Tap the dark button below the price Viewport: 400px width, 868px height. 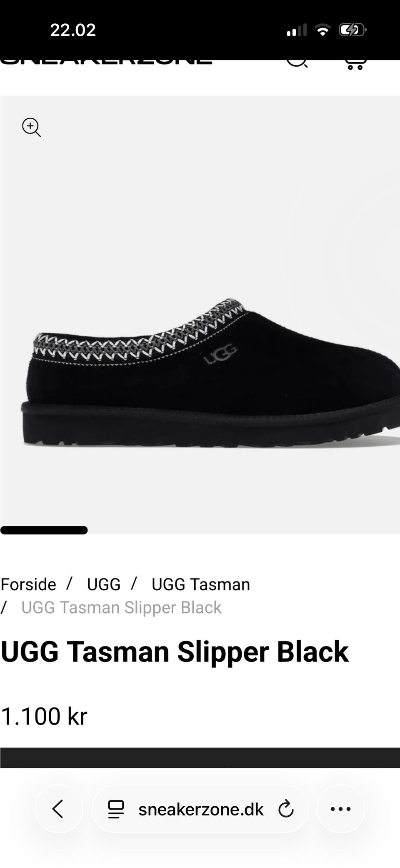pos(200,757)
